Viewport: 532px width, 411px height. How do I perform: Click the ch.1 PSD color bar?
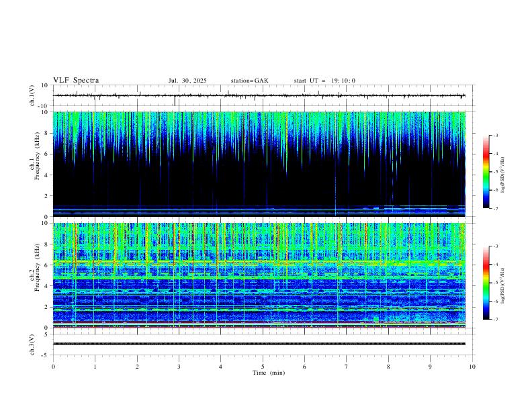486,172
